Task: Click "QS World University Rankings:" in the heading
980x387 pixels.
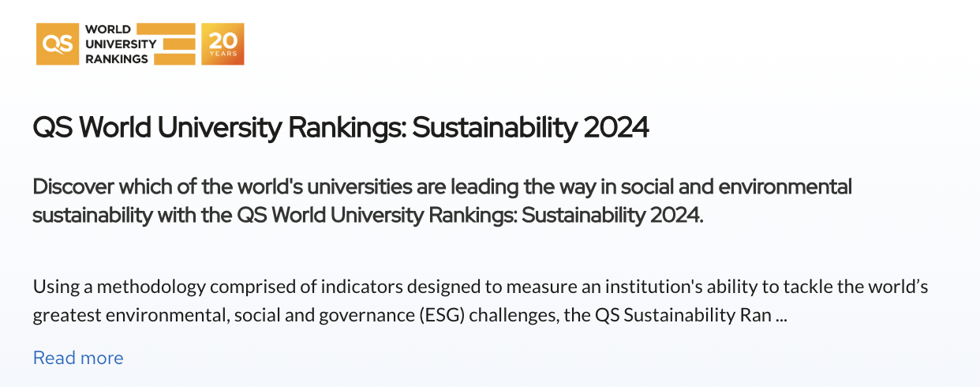Action: [x=219, y=127]
